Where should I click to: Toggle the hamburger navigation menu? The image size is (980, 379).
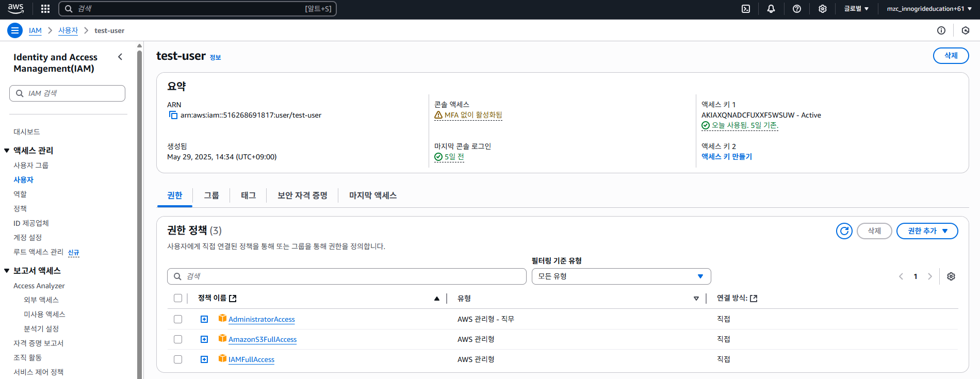pyautogui.click(x=15, y=30)
